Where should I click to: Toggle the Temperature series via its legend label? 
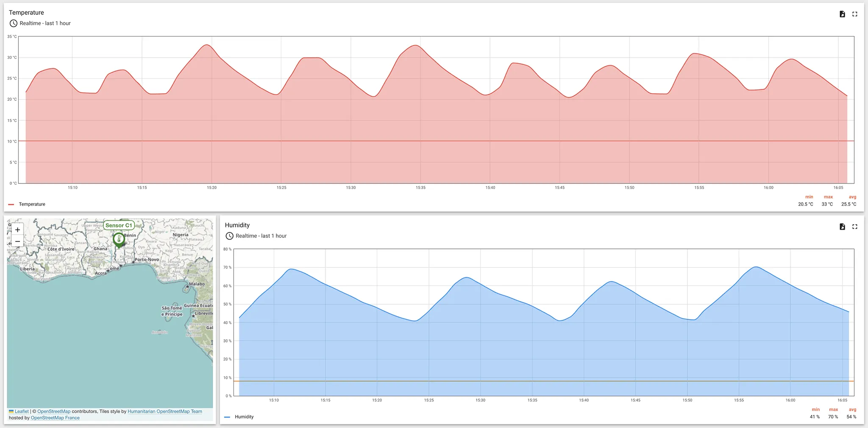(32, 204)
